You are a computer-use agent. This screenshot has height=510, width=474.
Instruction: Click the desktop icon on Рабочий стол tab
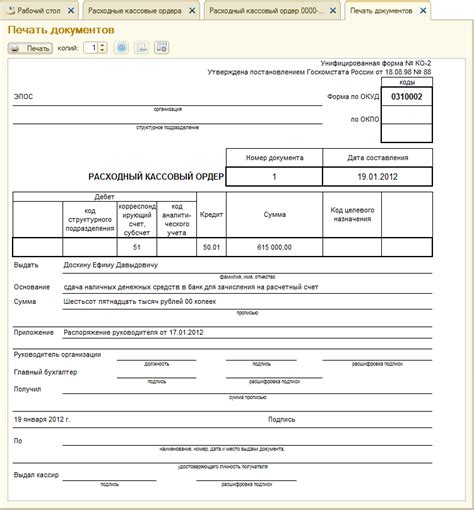11,11
